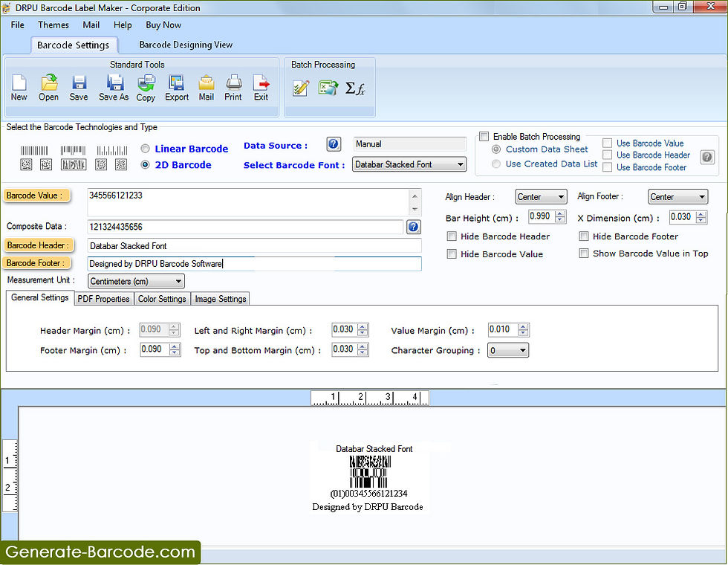This screenshot has height=565, width=728.
Task: Switch to Barcode Designing View tab
Action: (186, 45)
